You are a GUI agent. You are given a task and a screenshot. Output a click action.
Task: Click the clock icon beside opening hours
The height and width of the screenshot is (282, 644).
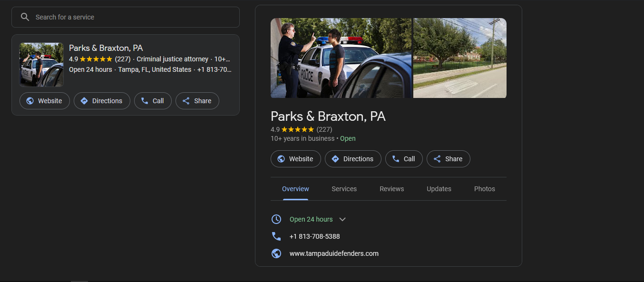coord(276,219)
